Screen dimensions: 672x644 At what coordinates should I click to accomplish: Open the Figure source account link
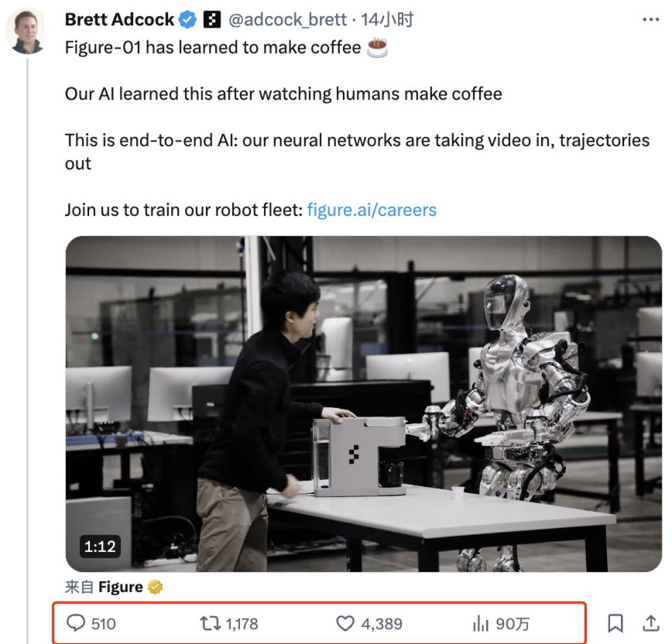(121, 587)
